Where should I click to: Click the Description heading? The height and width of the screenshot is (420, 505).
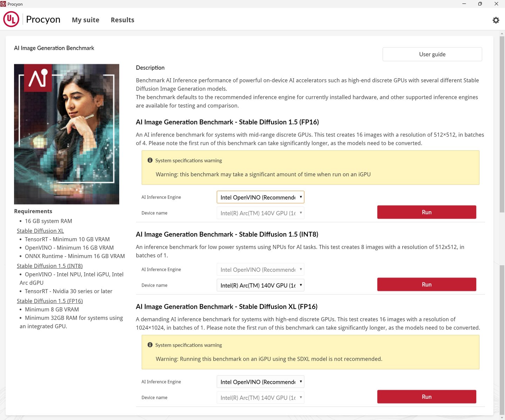tap(150, 67)
